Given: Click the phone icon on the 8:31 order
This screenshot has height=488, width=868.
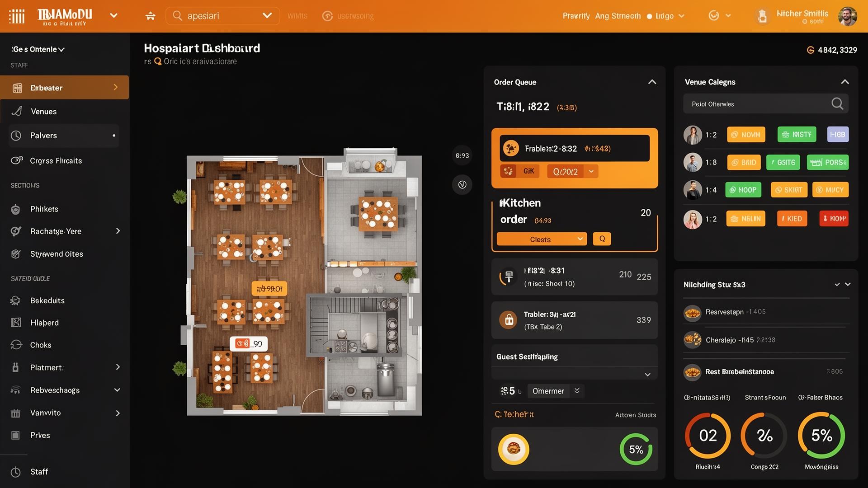Looking at the screenshot, I should click(x=508, y=277).
